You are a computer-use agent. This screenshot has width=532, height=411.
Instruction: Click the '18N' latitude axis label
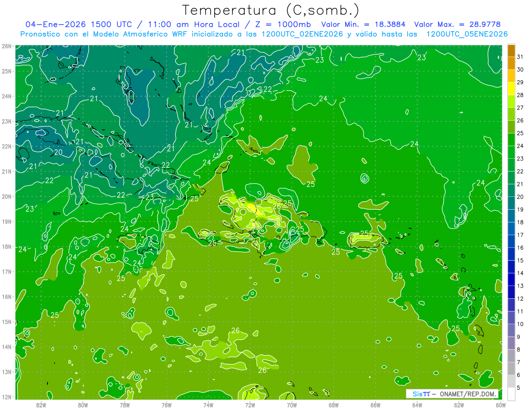pos(6,247)
